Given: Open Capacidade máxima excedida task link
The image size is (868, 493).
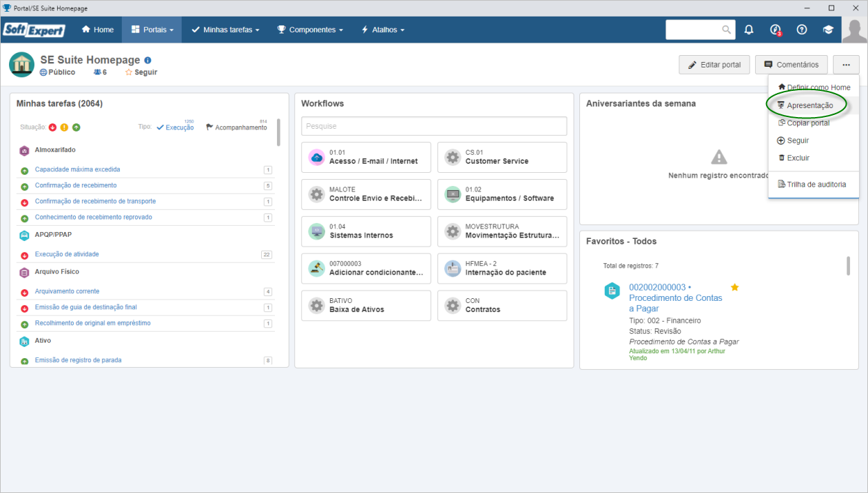Looking at the screenshot, I should coord(77,169).
